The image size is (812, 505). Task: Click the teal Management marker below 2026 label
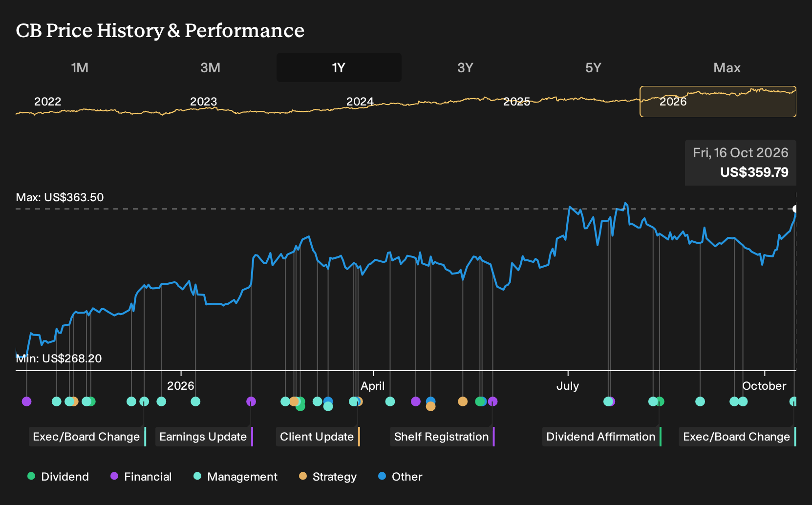click(195, 401)
